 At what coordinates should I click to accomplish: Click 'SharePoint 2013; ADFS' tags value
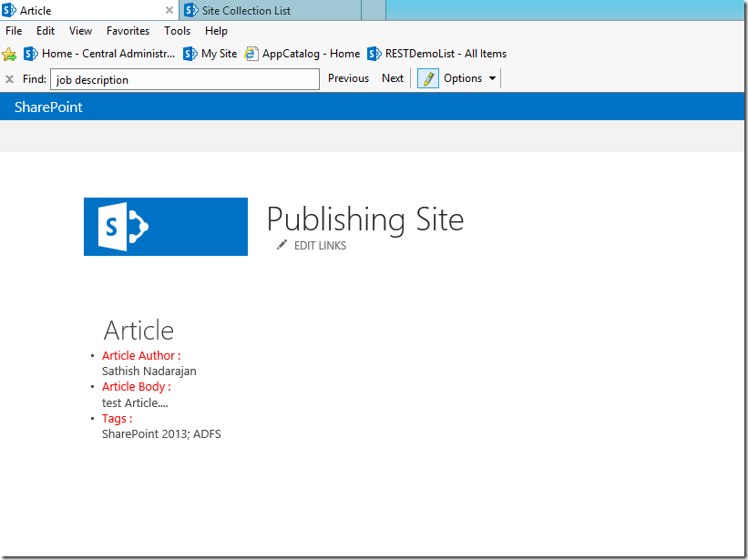(x=161, y=434)
